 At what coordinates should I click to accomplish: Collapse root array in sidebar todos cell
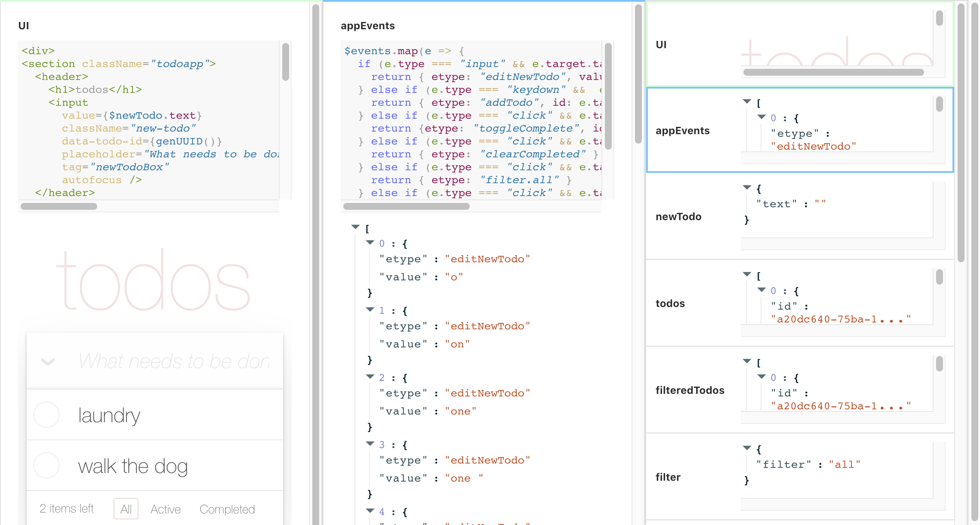coord(747,274)
